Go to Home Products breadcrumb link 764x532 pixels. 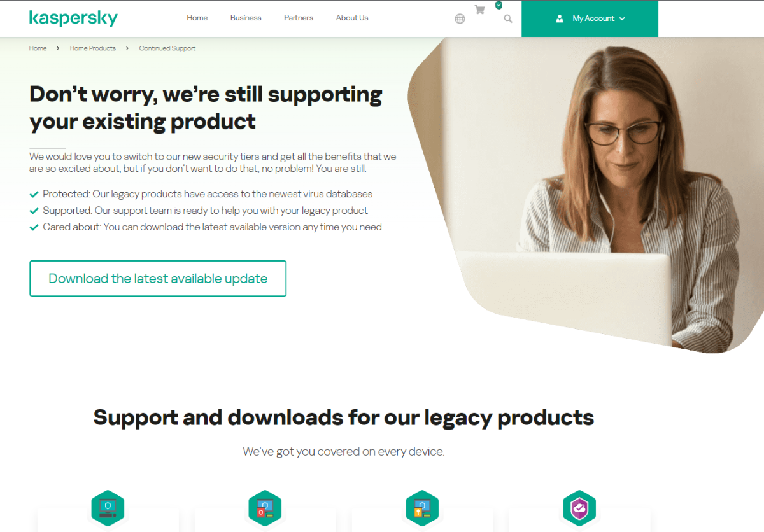coord(93,48)
